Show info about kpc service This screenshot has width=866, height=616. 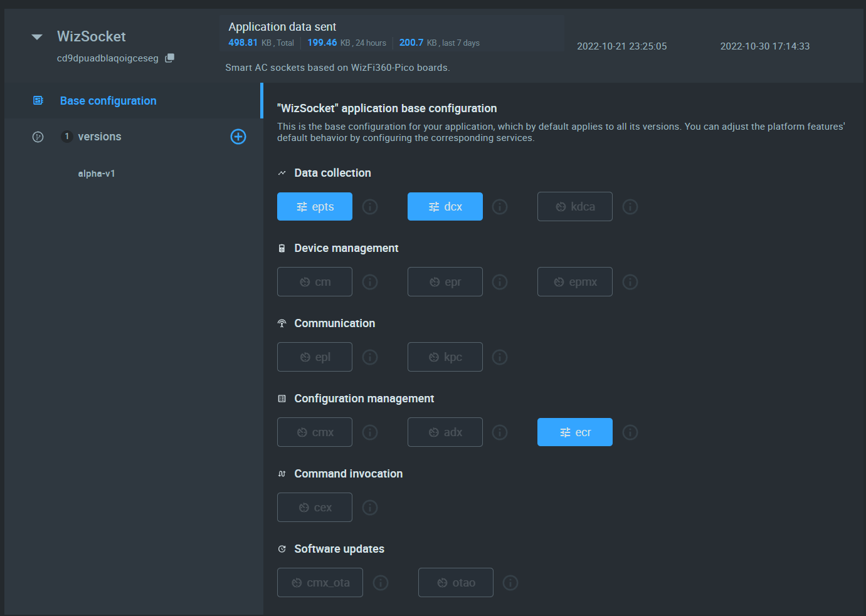tap(500, 357)
